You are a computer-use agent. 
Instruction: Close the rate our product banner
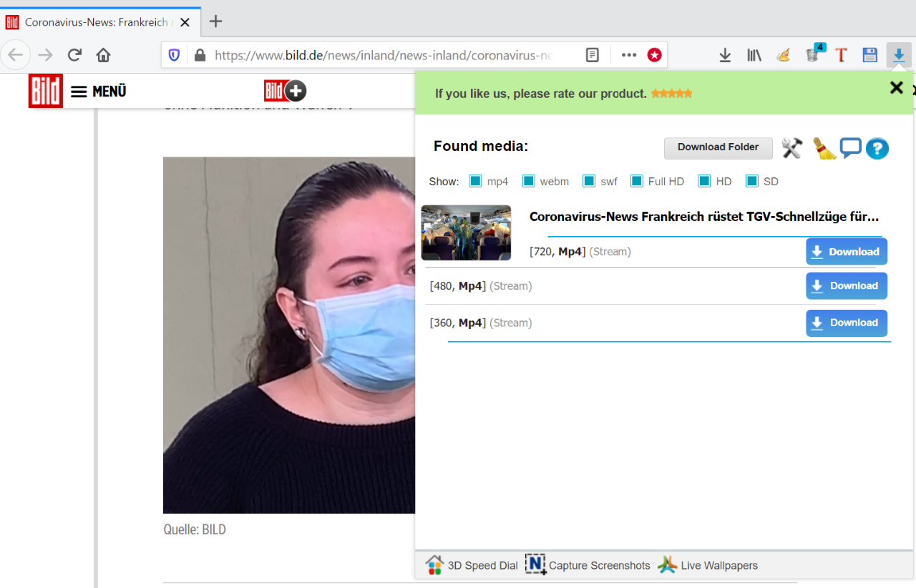896,88
